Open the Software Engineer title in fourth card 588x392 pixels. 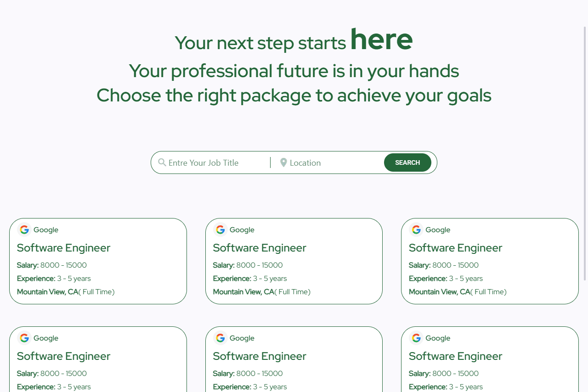63,356
